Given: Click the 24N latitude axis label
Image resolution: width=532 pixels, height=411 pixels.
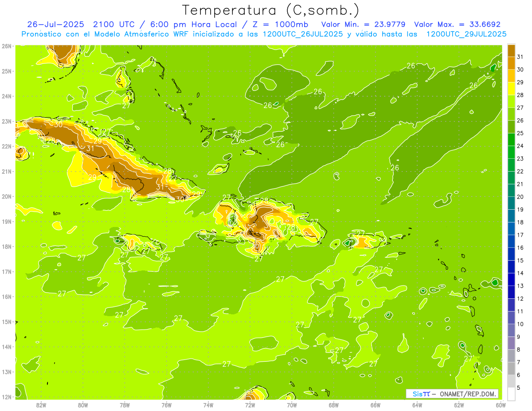Looking at the screenshot, I should coord(7,96).
